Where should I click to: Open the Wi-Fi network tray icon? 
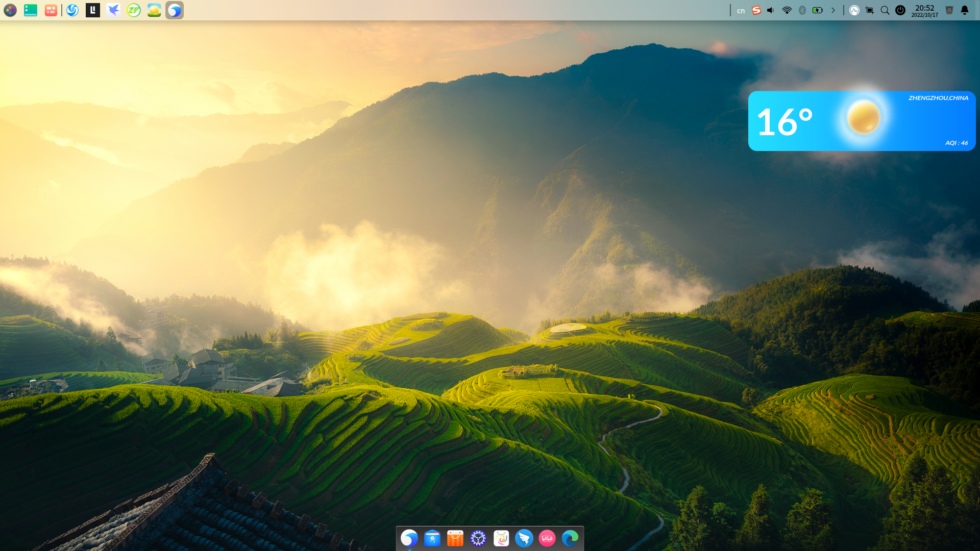[x=787, y=10]
